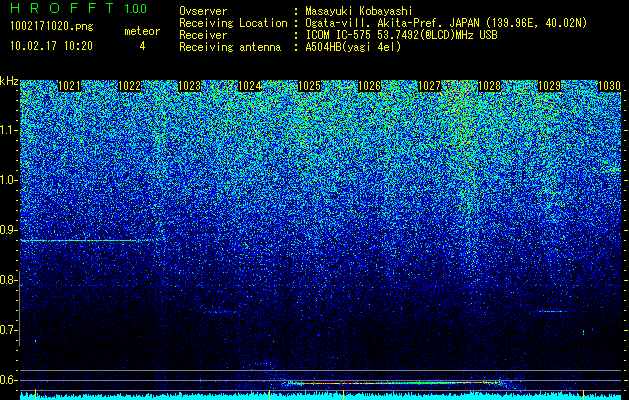Select the observer name Masayuki Kobayashi
The width and height of the screenshot is (629, 400).
click(359, 11)
